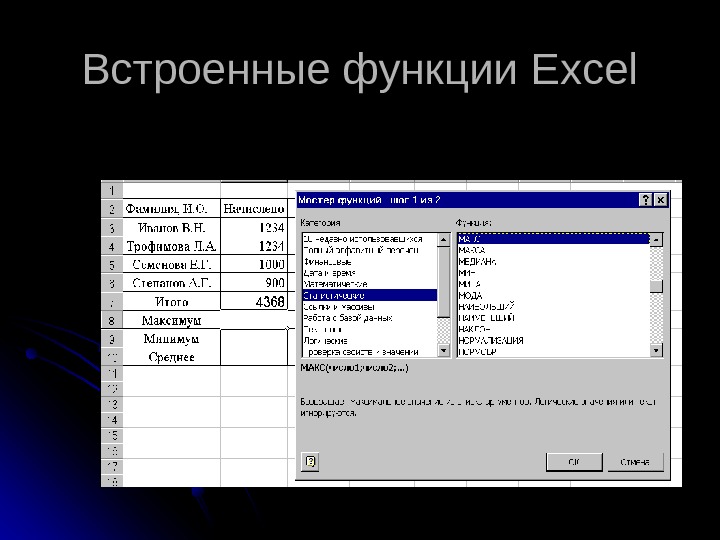This screenshot has height=540, width=720.
Task: Choose the НАКЛОН function
Action: click(x=554, y=329)
